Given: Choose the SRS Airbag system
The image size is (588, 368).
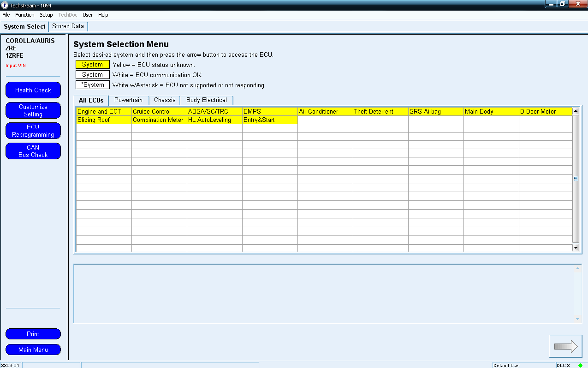Looking at the screenshot, I should click(x=436, y=111).
